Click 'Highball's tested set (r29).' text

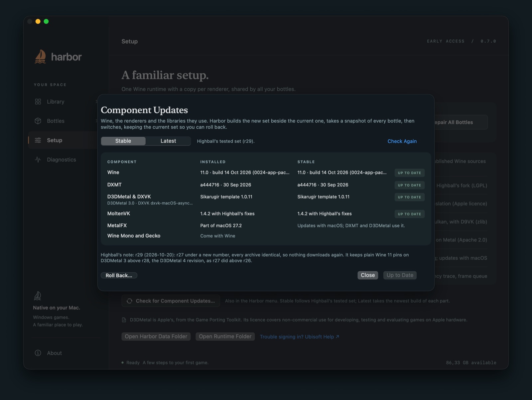[x=225, y=141]
